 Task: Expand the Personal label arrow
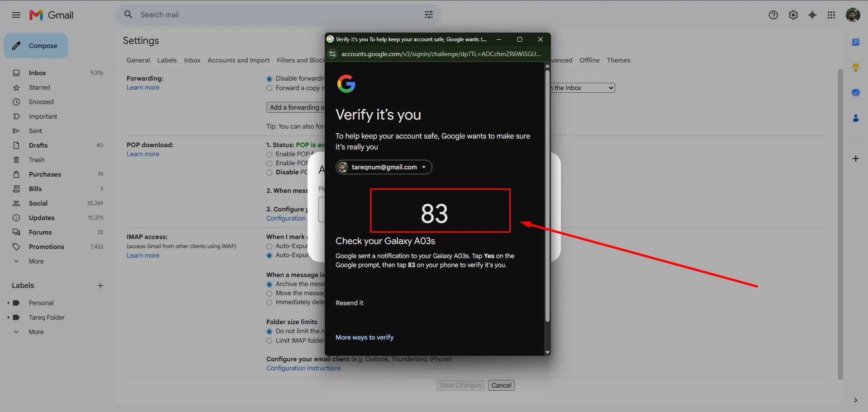click(x=8, y=303)
